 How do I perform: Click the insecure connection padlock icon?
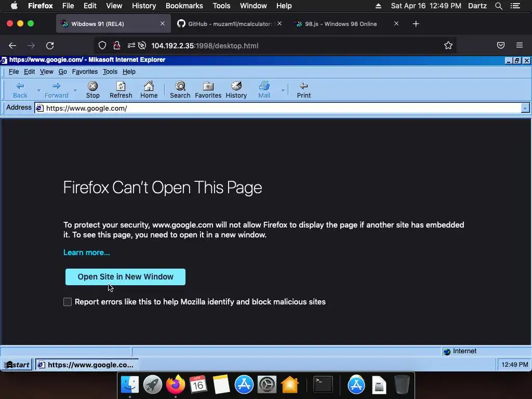[x=117, y=46]
